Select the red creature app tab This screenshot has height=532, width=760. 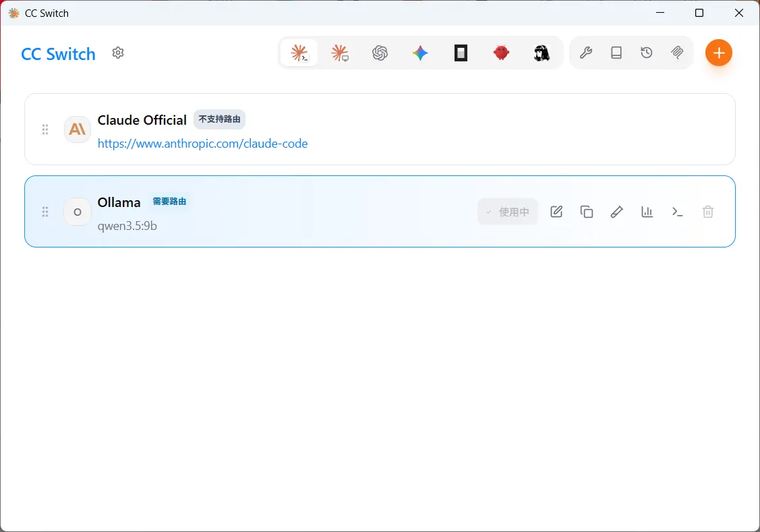[x=501, y=53]
